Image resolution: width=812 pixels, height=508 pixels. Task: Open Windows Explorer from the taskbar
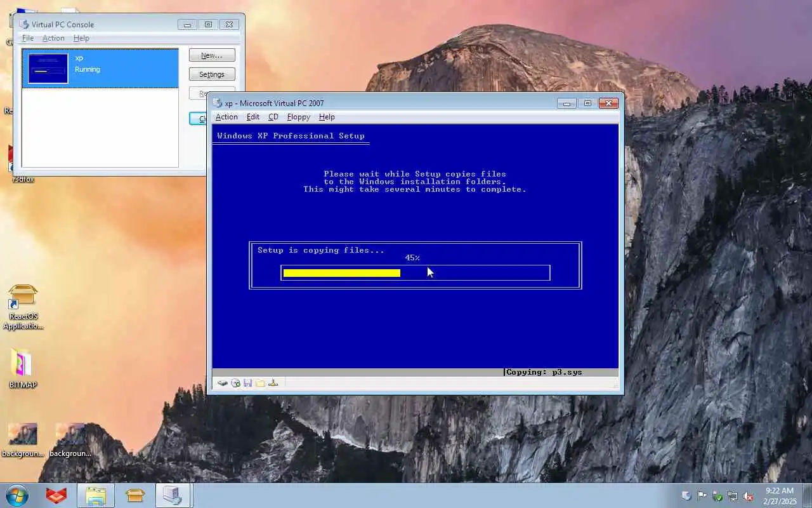coord(96,495)
